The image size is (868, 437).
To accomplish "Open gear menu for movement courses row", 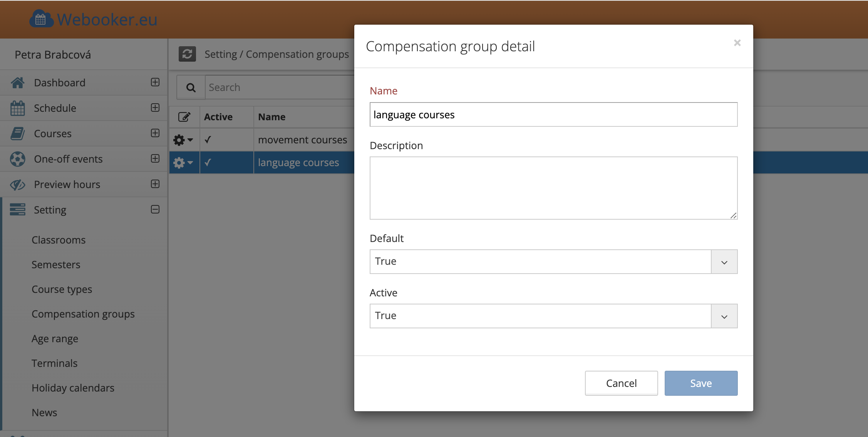I will click(183, 140).
